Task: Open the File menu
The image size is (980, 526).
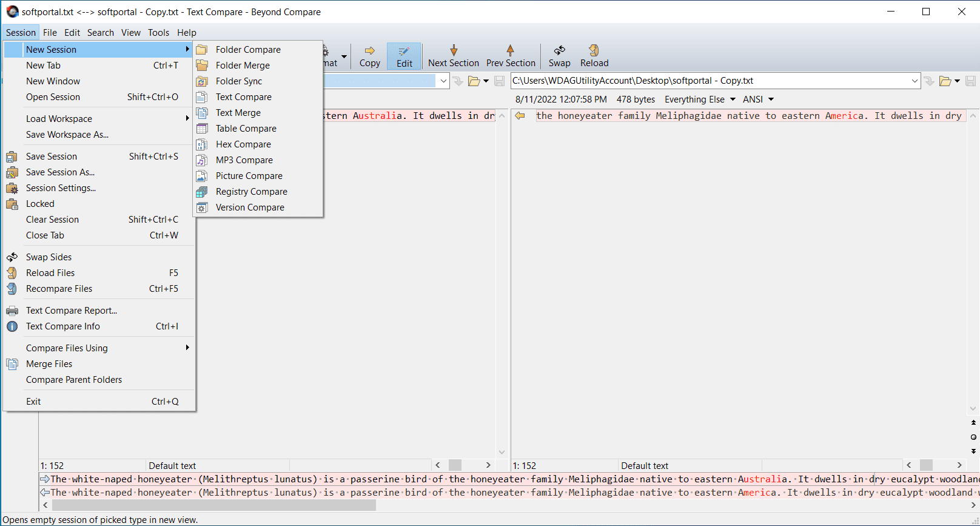Action: click(50, 33)
